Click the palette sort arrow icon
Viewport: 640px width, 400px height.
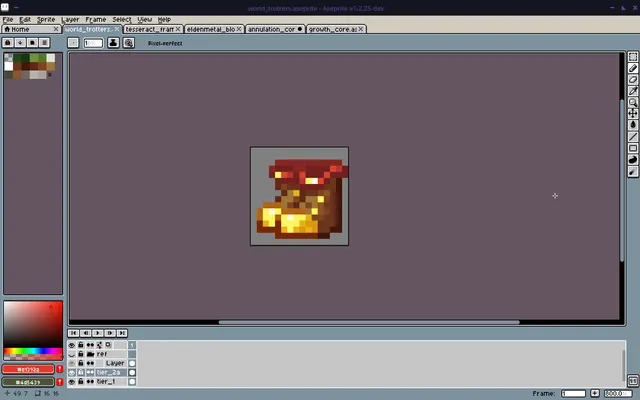click(x=20, y=43)
